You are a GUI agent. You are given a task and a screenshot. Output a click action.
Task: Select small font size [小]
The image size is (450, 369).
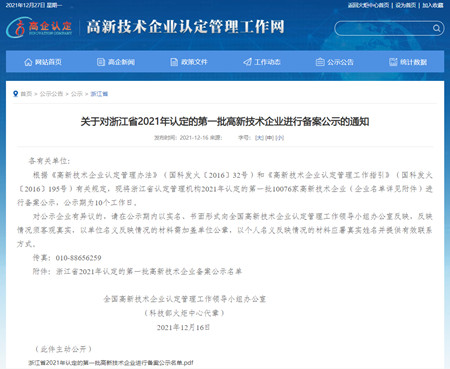click(x=280, y=138)
